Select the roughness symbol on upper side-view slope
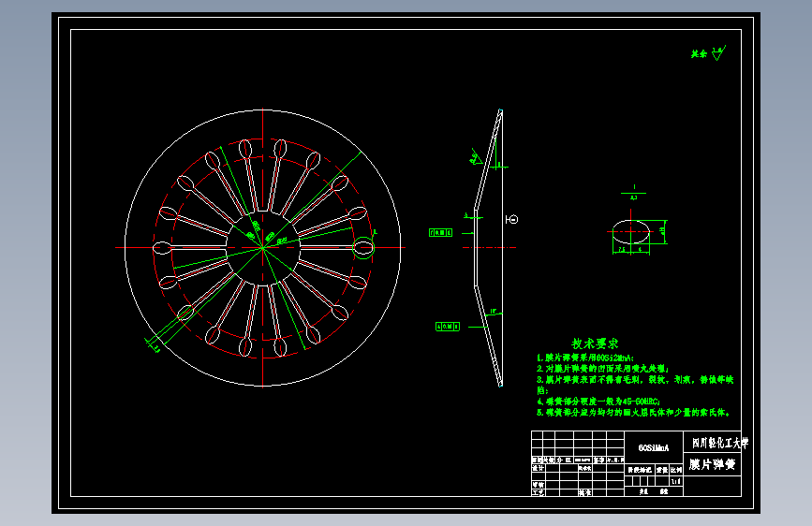This screenshot has height=526, width=812. [x=476, y=157]
